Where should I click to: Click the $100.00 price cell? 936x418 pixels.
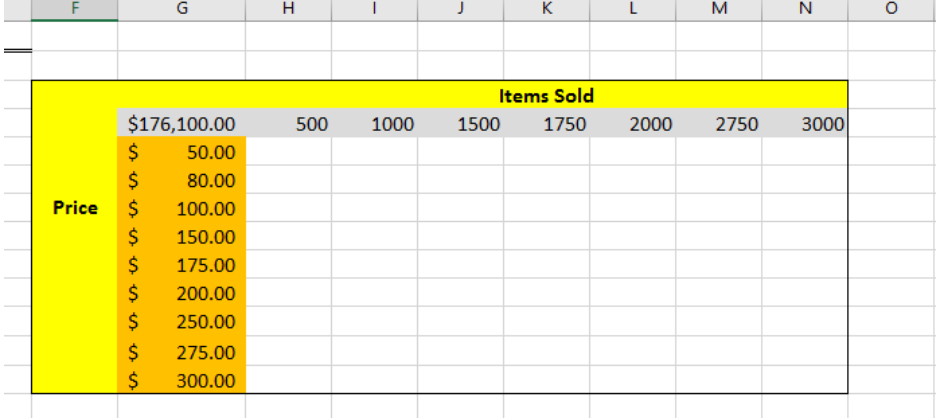[181, 209]
